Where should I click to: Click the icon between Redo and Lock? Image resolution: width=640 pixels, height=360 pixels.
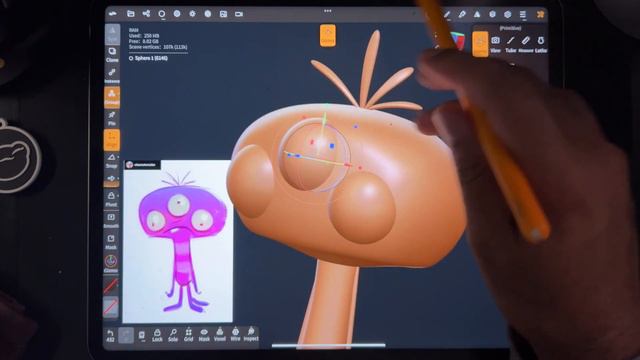142,336
